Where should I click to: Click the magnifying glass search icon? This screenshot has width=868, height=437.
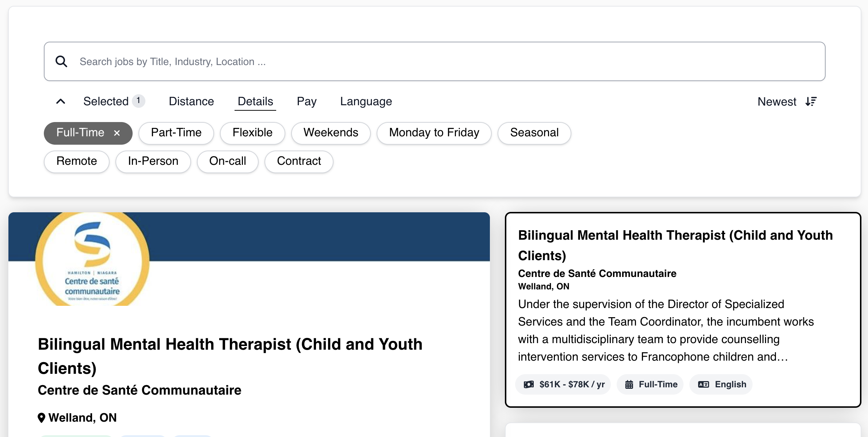pos(61,61)
